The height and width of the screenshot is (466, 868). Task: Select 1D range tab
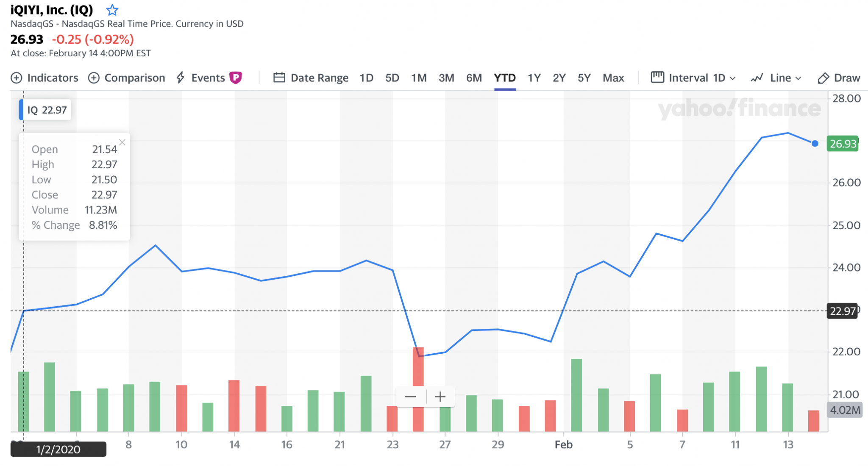(366, 78)
